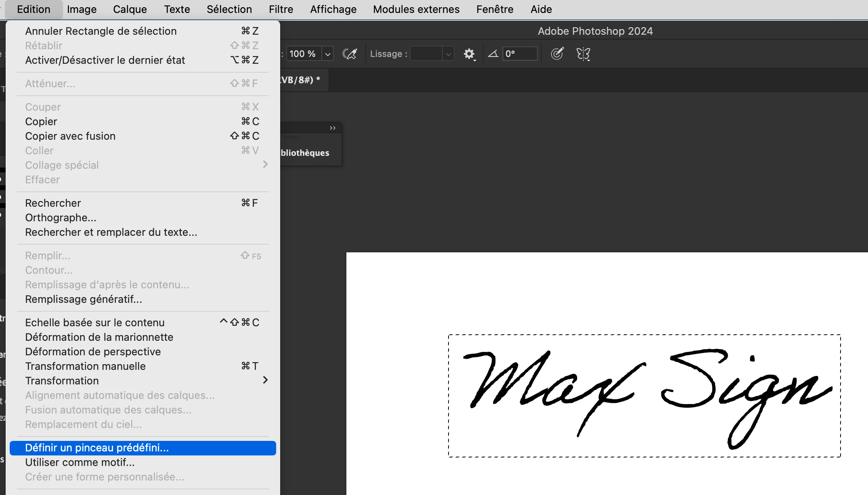Toggle pressure for size target icon

tap(557, 54)
